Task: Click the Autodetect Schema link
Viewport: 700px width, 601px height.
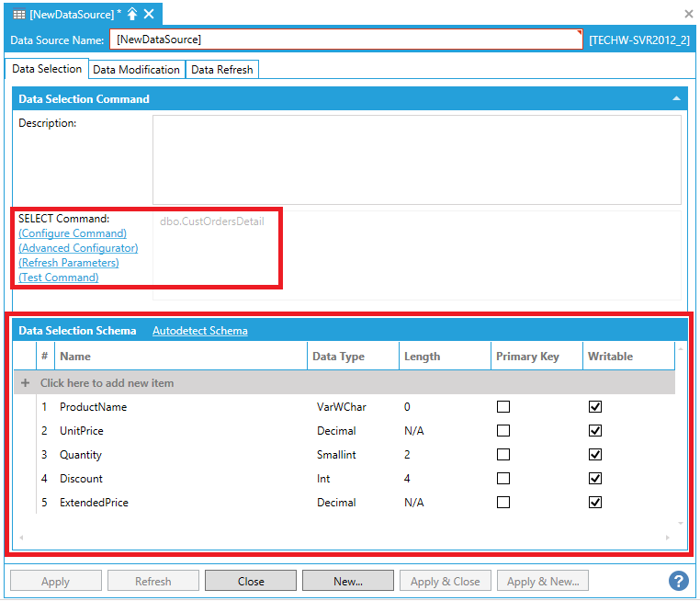Action: click(x=199, y=331)
